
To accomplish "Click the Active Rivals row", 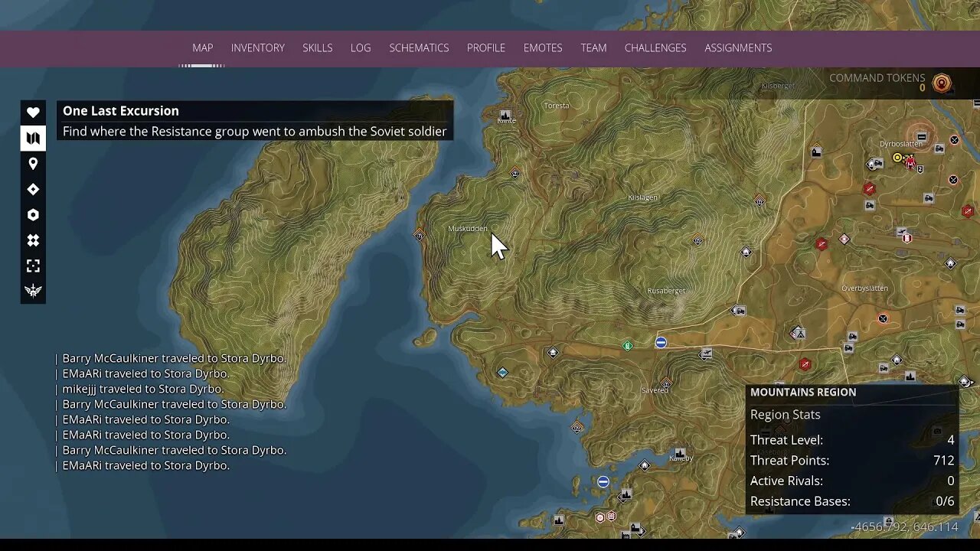I will [x=852, y=481].
